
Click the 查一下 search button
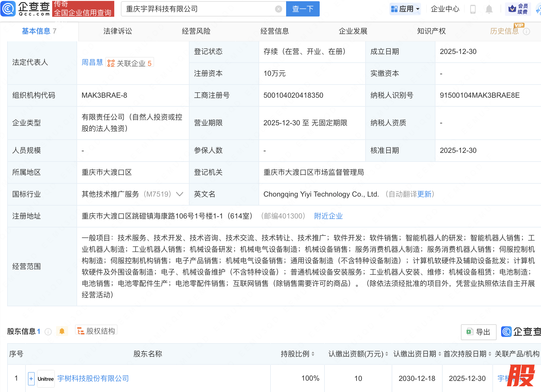(303, 9)
